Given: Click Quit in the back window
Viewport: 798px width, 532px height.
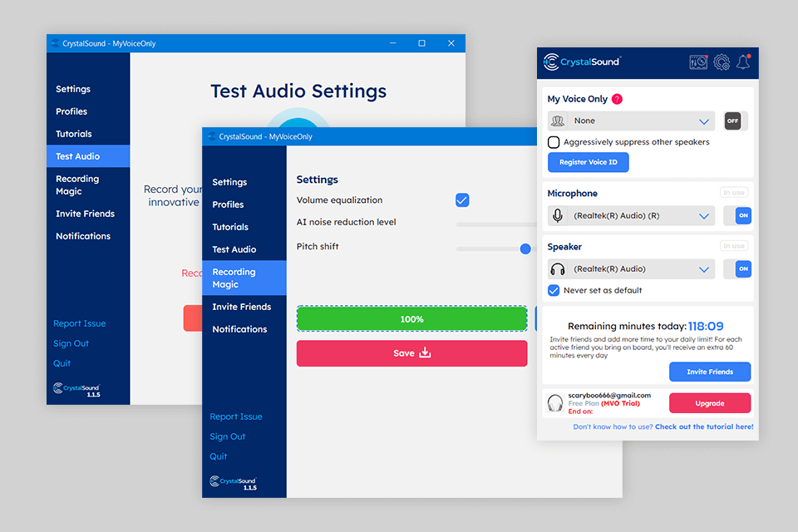Looking at the screenshot, I should [x=62, y=363].
